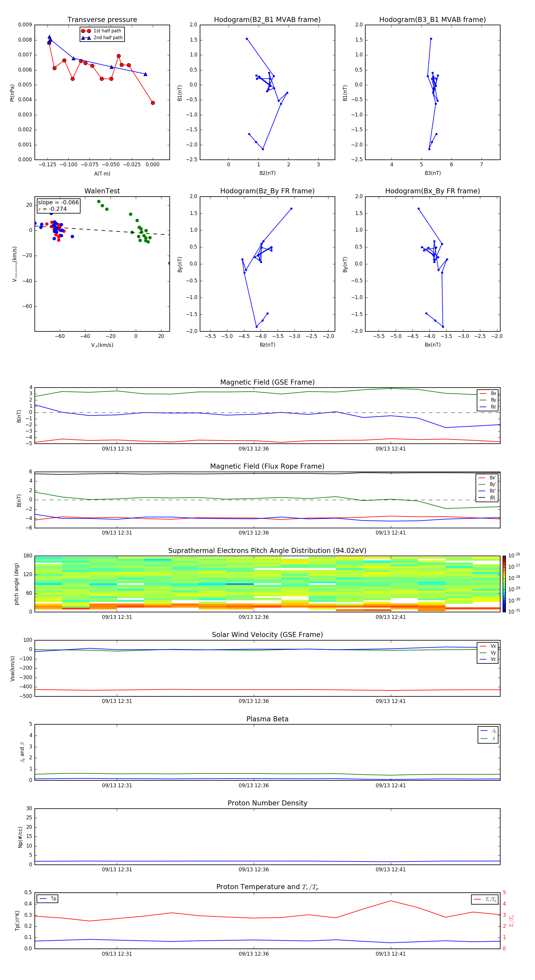Viewport: 535px width, 980px height.
Task: Click '09/13 12:41' tick under temperature plot
Action: 391,954
